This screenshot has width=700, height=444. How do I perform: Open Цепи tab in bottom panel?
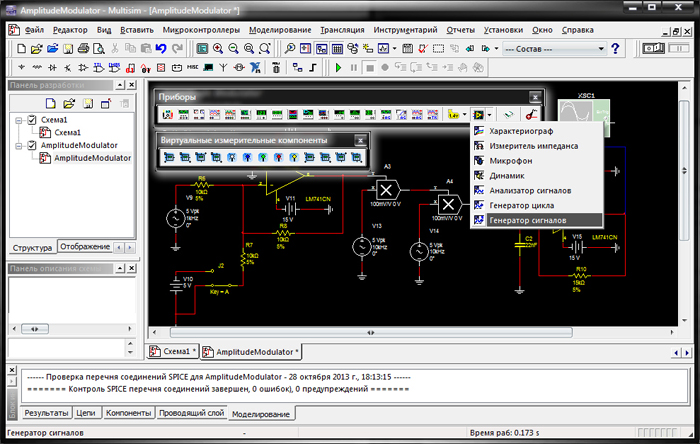tap(86, 413)
